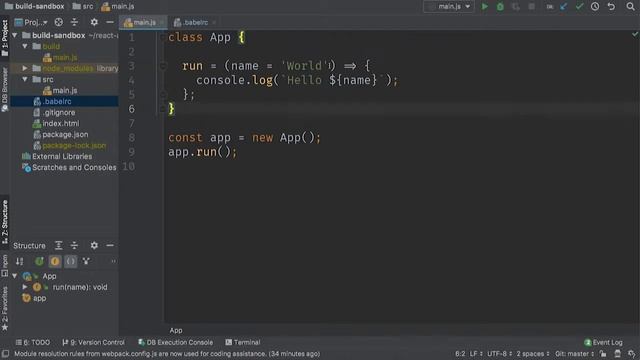
Task: Close the .babelrc editor tab
Action: (x=214, y=22)
